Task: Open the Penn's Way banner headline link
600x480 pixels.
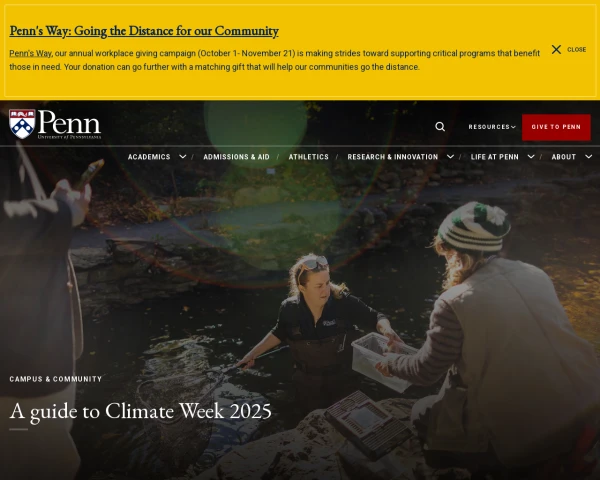Action: coord(144,31)
